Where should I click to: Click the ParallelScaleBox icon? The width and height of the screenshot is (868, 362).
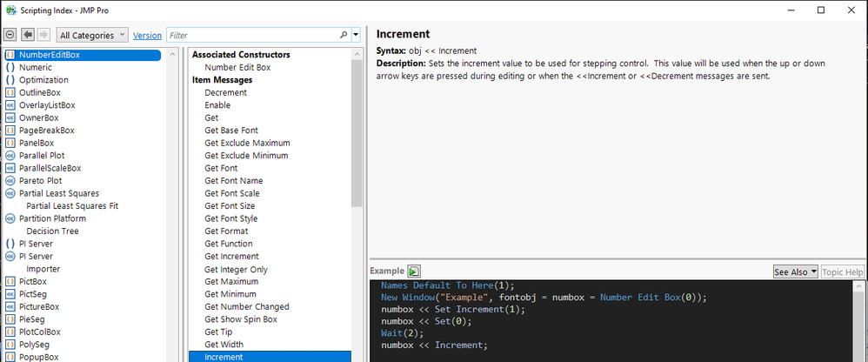[x=10, y=168]
